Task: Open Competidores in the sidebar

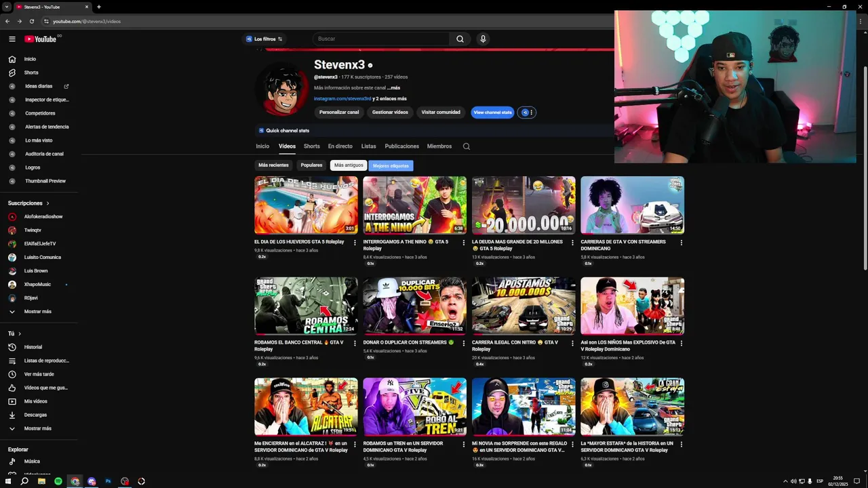Action: tap(39, 113)
